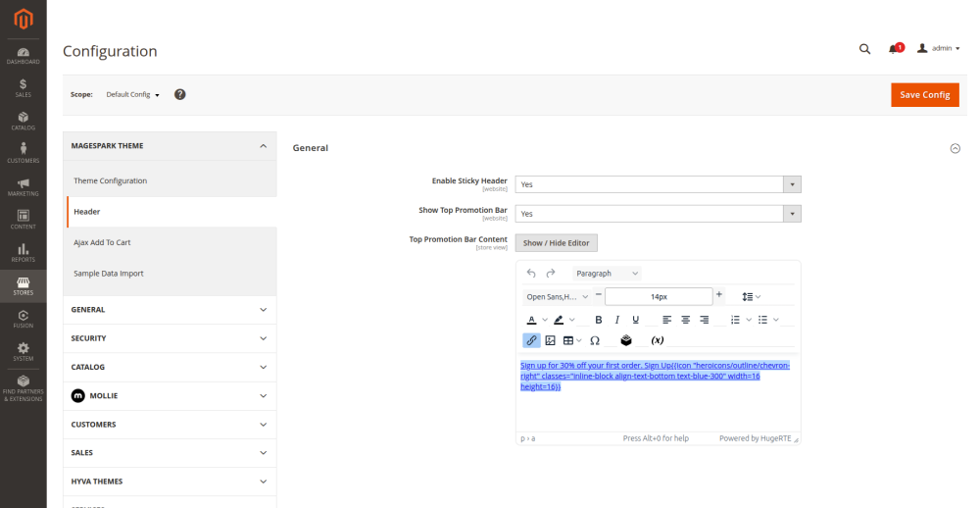This screenshot has height=508, width=980.
Task: Open the bullet list style dropdown arrow
Action: (x=776, y=320)
